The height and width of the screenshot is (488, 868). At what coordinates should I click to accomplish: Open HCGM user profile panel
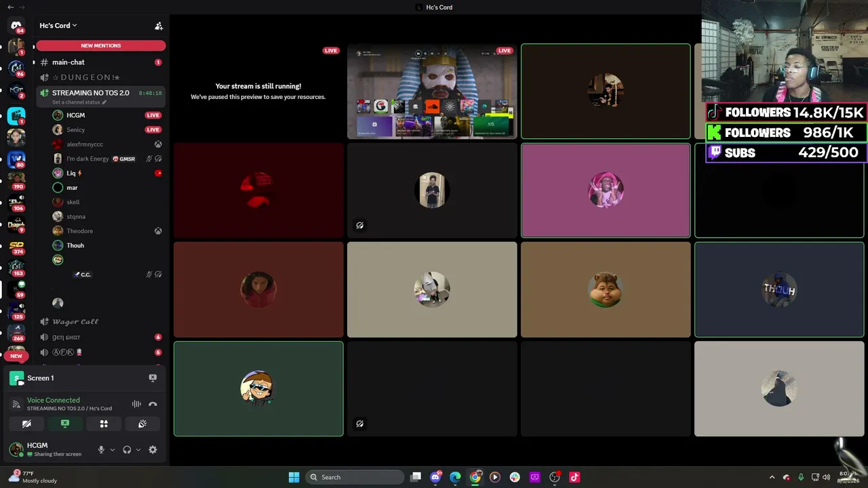(x=47, y=449)
